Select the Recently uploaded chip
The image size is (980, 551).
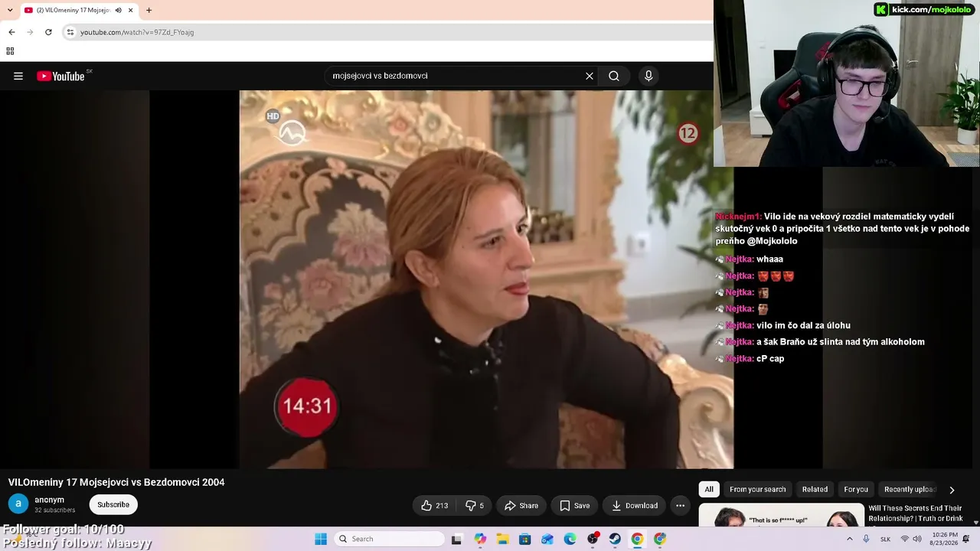910,489
